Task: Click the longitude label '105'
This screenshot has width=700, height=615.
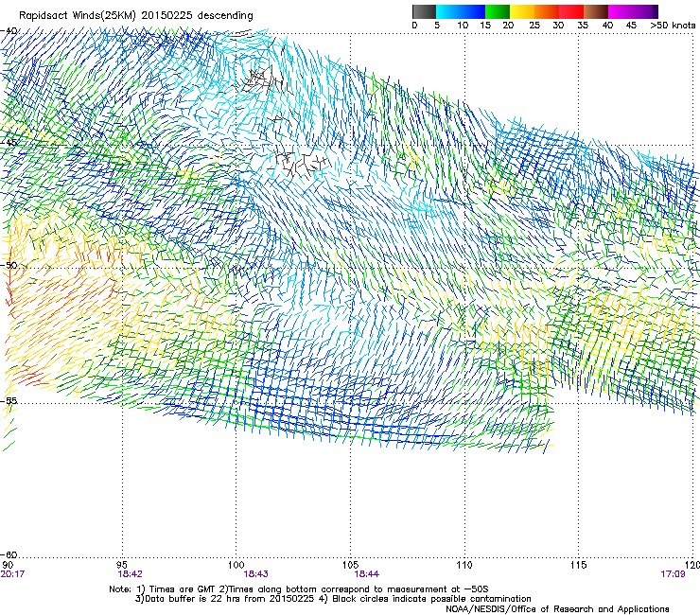Action: pyautogui.click(x=350, y=565)
